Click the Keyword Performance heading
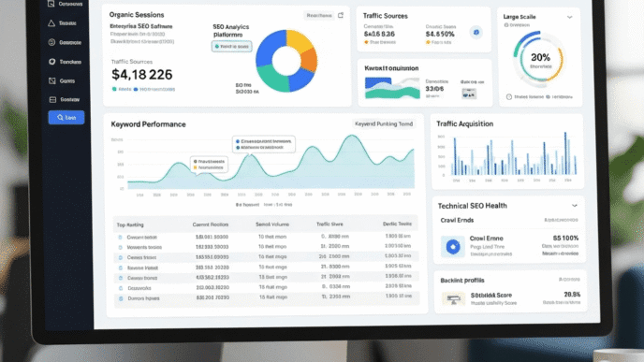Screen dimensions: 644x362 [148, 124]
